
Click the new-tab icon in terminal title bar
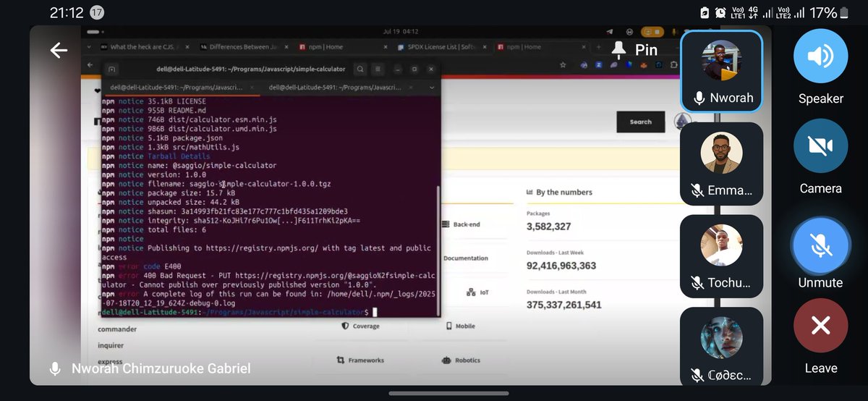[x=111, y=69]
